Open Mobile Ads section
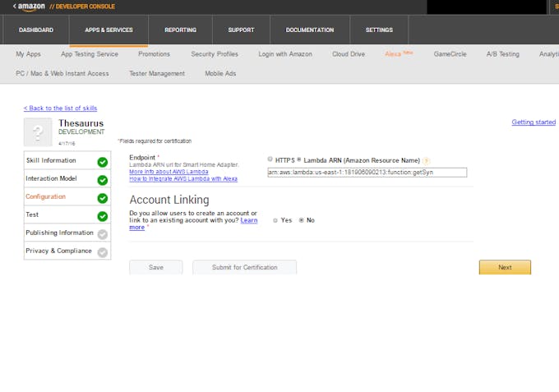This screenshot has width=559, height=392. point(220,73)
